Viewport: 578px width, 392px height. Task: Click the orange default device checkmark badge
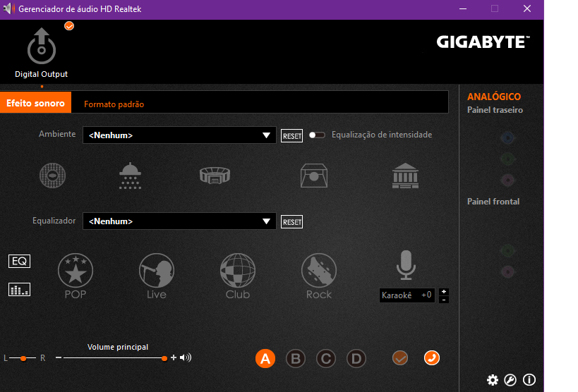(x=69, y=26)
